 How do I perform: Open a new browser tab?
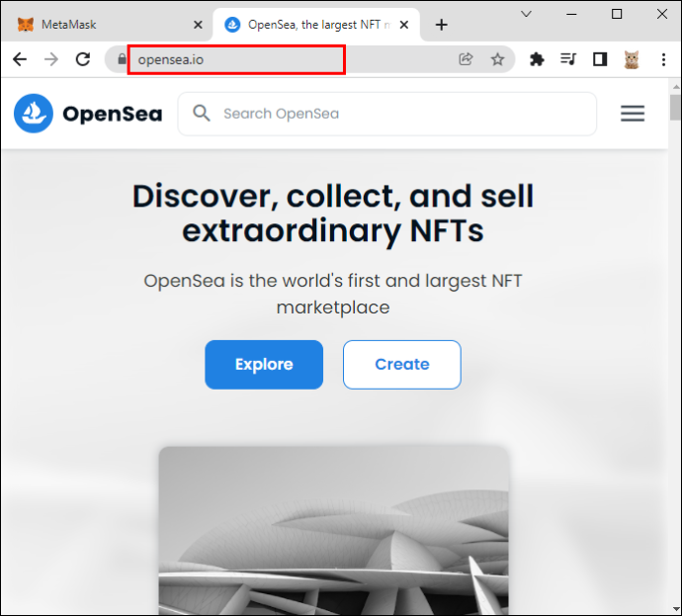click(442, 25)
